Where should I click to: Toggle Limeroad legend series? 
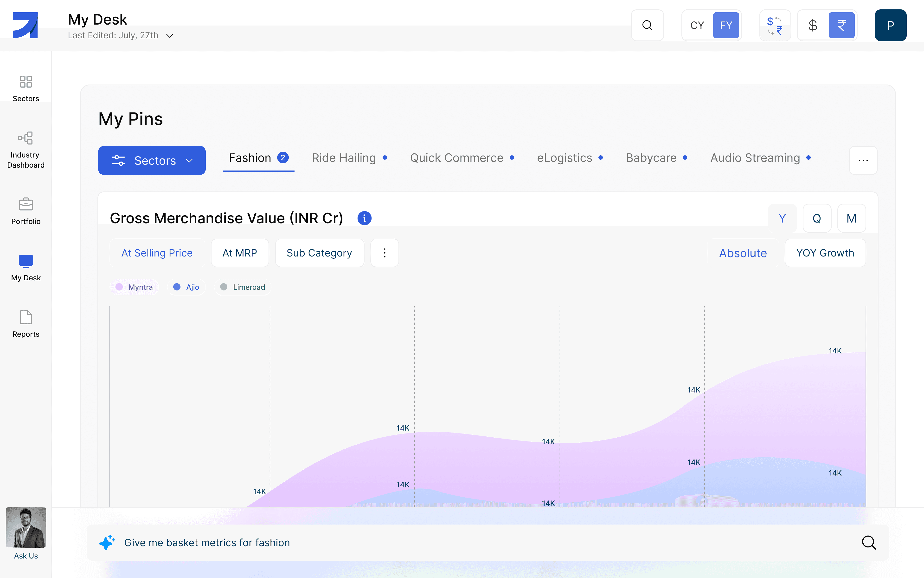pyautogui.click(x=243, y=287)
